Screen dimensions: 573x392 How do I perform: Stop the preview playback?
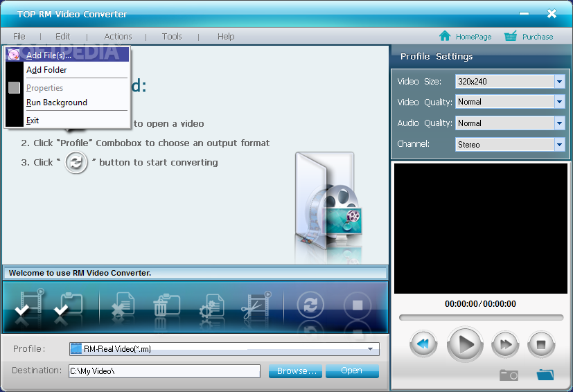point(541,344)
